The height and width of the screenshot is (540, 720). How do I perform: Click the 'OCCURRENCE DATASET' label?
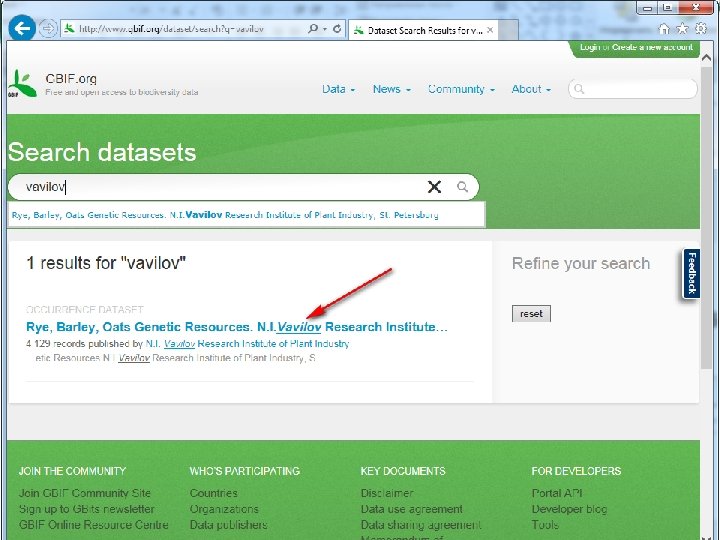point(85,309)
